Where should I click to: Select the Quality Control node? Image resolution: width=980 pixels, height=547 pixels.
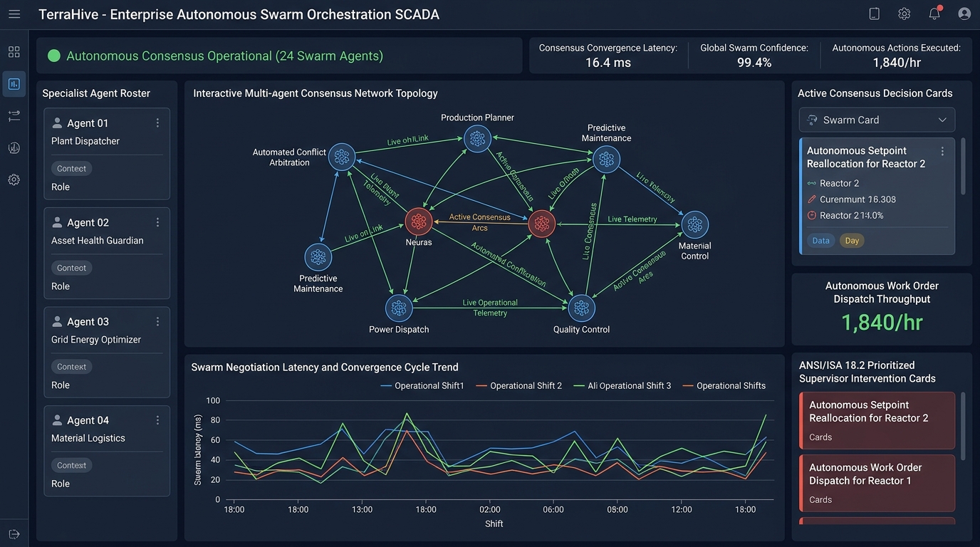coord(581,308)
